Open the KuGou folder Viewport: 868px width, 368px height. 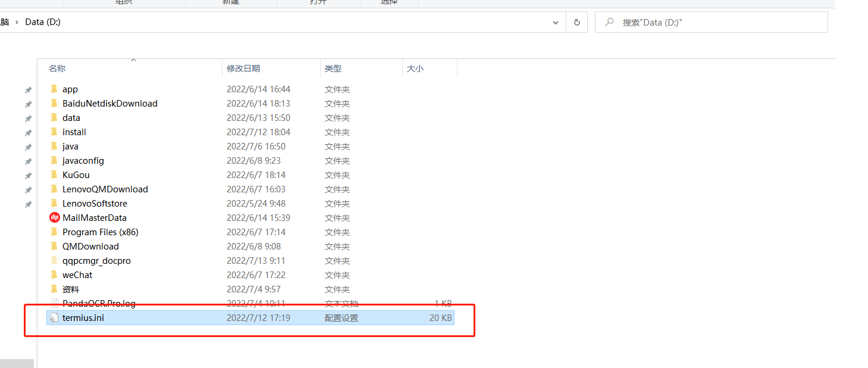(x=77, y=174)
